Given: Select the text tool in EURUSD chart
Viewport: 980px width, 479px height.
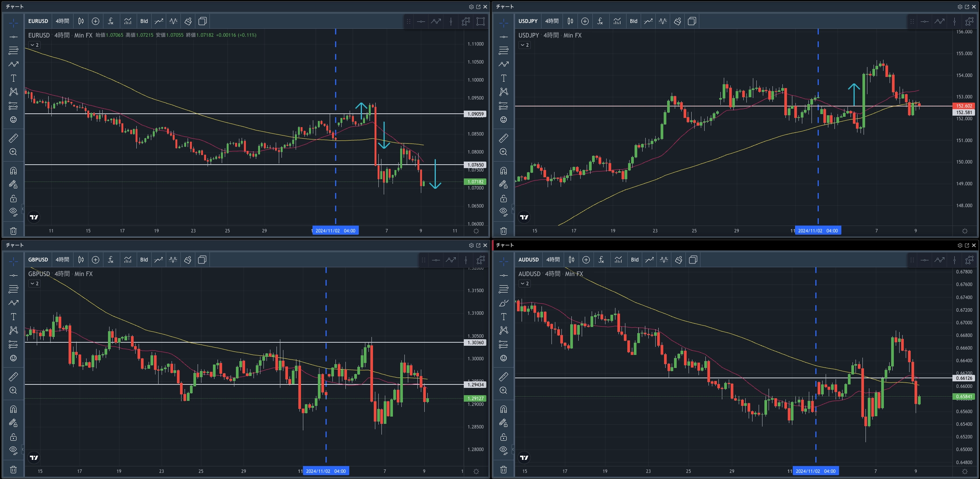Looking at the screenshot, I should click(x=13, y=78).
